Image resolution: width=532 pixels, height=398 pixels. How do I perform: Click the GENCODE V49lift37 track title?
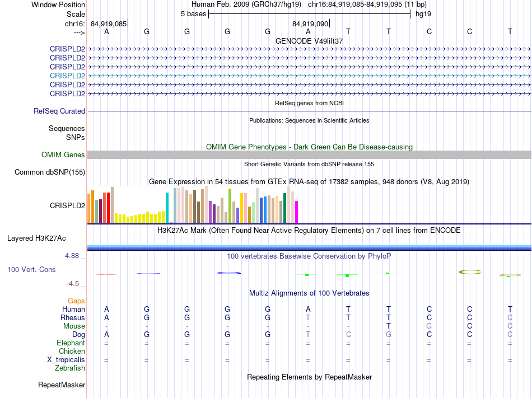tap(309, 41)
